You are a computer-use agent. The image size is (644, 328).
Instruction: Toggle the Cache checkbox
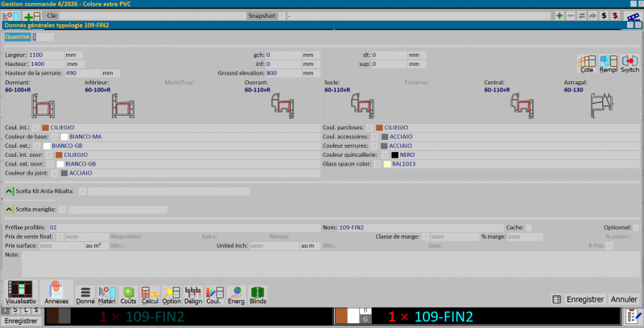click(x=528, y=228)
